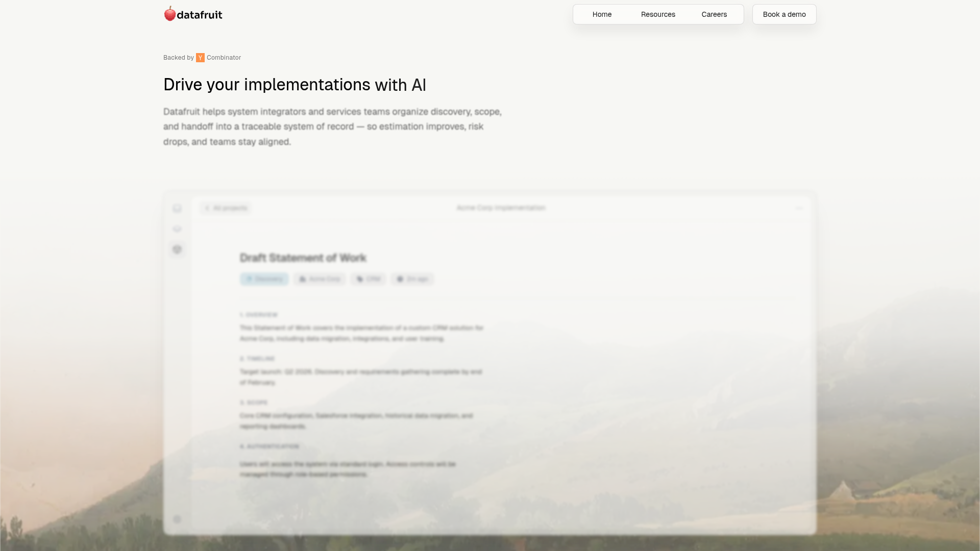Viewport: 980px width, 551px height.
Task: Select the CRM tag chip
Action: (x=369, y=279)
